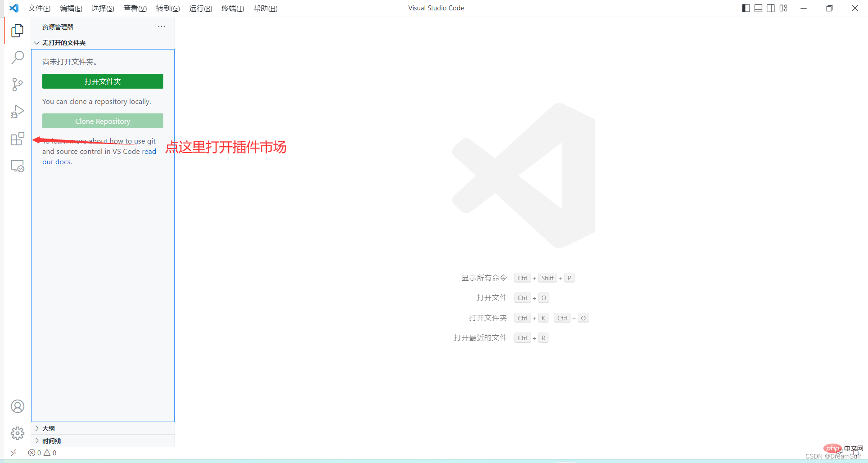Screen dimensions: 868x463
Task: Open the 文件 menu
Action: [39, 8]
